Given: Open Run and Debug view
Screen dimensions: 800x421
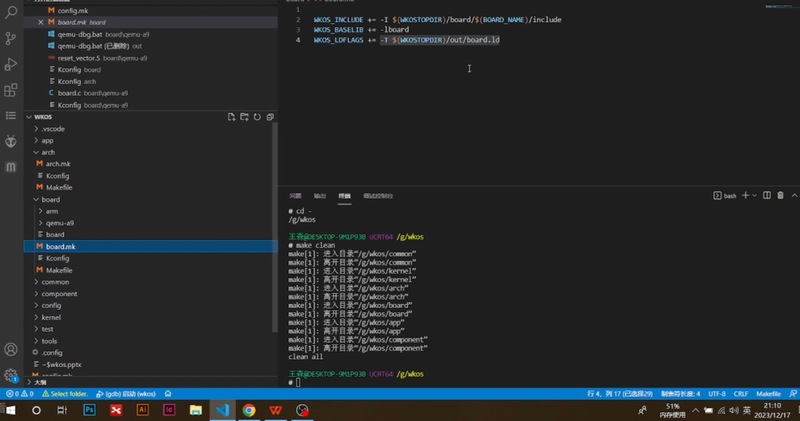Looking at the screenshot, I should pos(11,64).
